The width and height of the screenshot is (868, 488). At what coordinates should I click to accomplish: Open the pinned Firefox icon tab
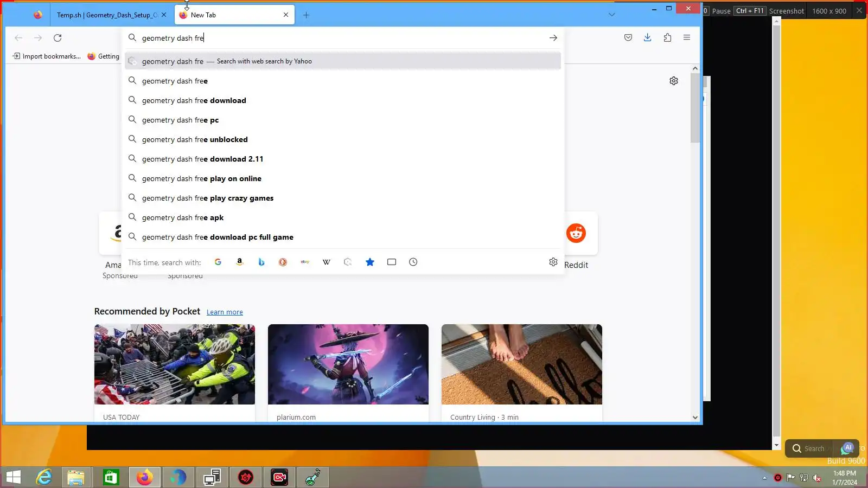pyautogui.click(x=37, y=15)
